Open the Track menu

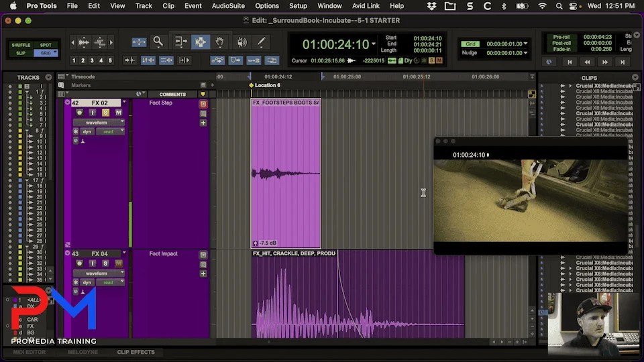point(144,6)
